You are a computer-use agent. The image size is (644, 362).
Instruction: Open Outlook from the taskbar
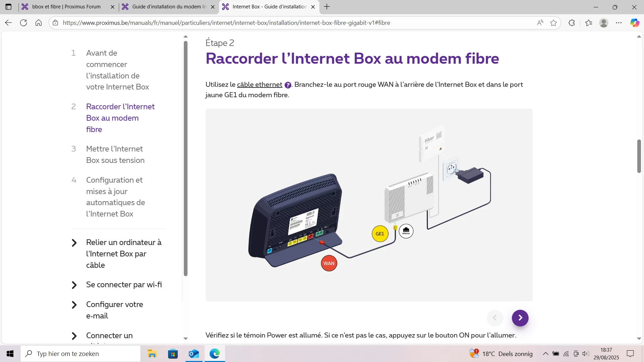[194, 354]
